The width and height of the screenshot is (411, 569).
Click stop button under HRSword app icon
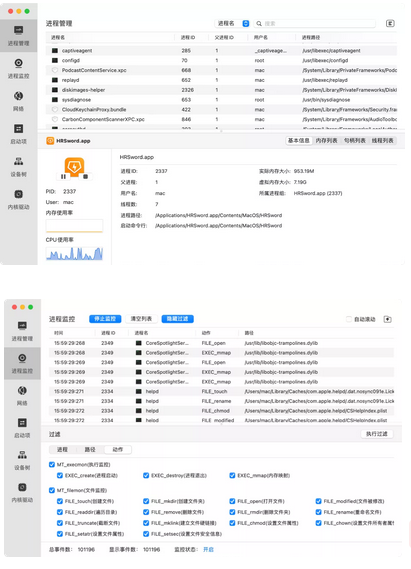tap(86, 177)
